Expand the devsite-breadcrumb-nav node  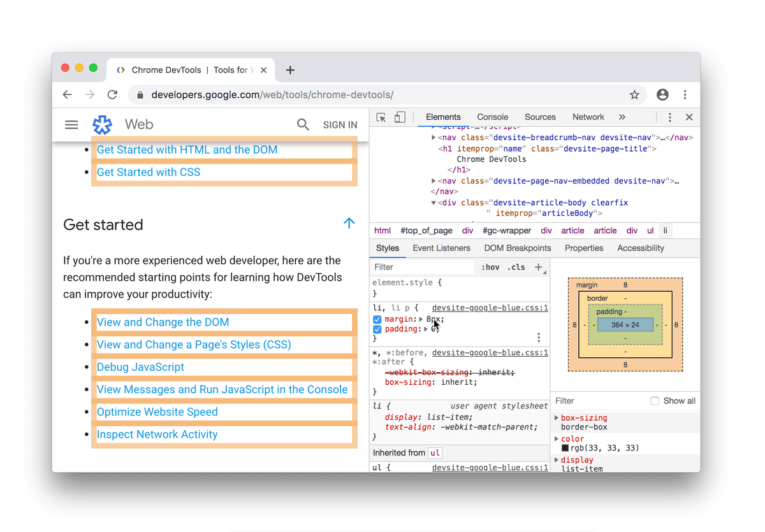433,138
